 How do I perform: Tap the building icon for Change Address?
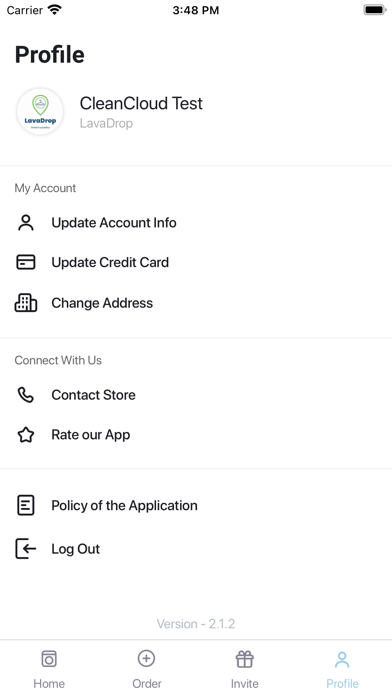(x=26, y=303)
